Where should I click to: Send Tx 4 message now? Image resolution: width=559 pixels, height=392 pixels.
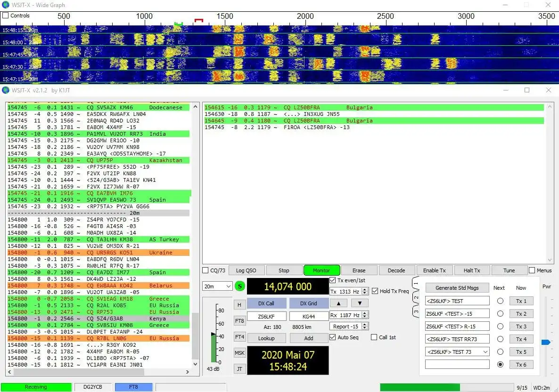point(521,339)
